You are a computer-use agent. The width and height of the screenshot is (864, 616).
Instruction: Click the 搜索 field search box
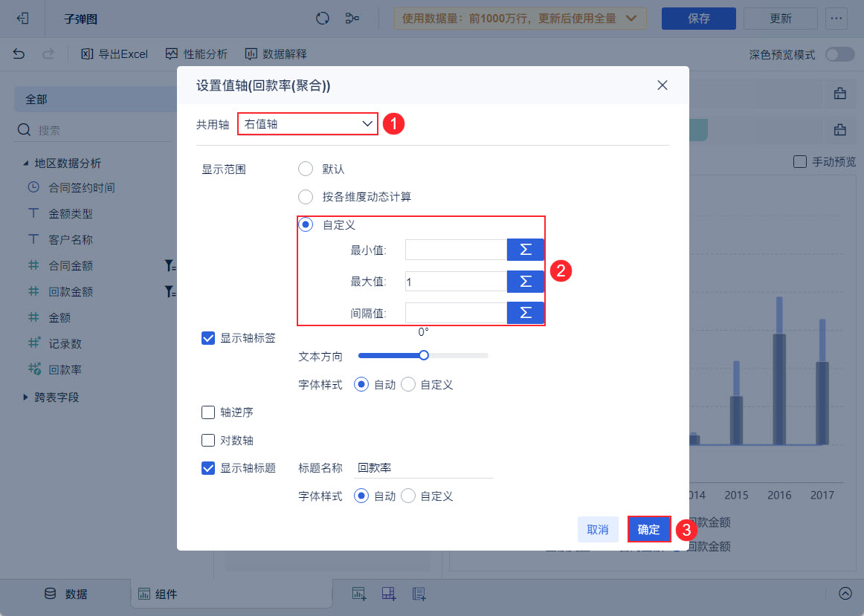point(94,131)
